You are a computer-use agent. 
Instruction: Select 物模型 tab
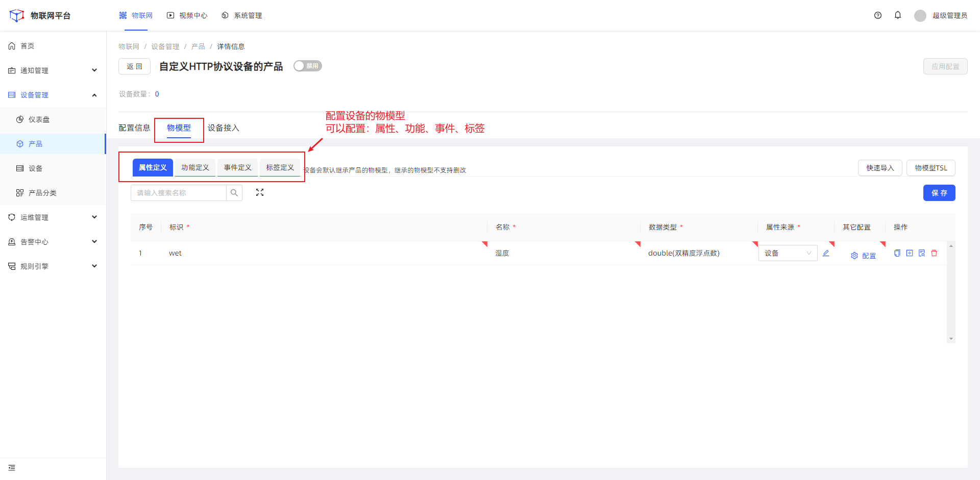(x=179, y=128)
